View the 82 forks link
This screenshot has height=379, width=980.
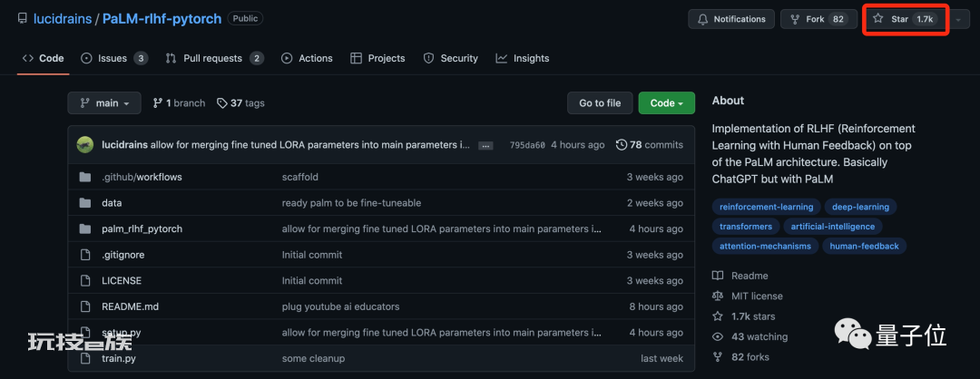point(741,357)
